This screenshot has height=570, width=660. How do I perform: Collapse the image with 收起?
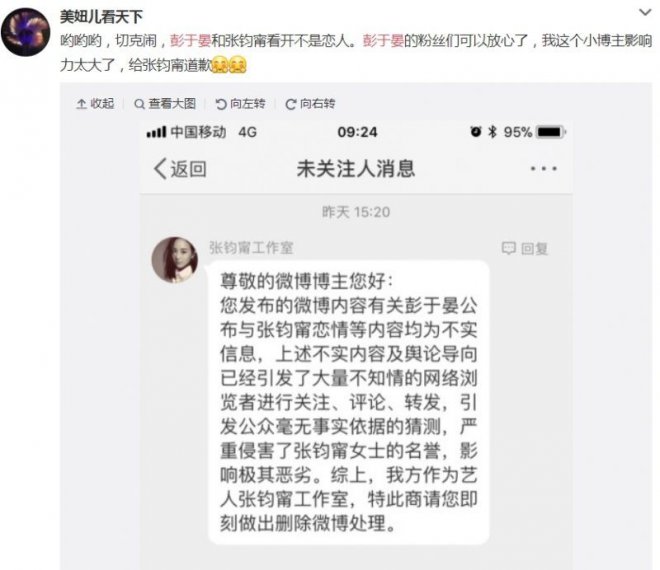[96, 104]
